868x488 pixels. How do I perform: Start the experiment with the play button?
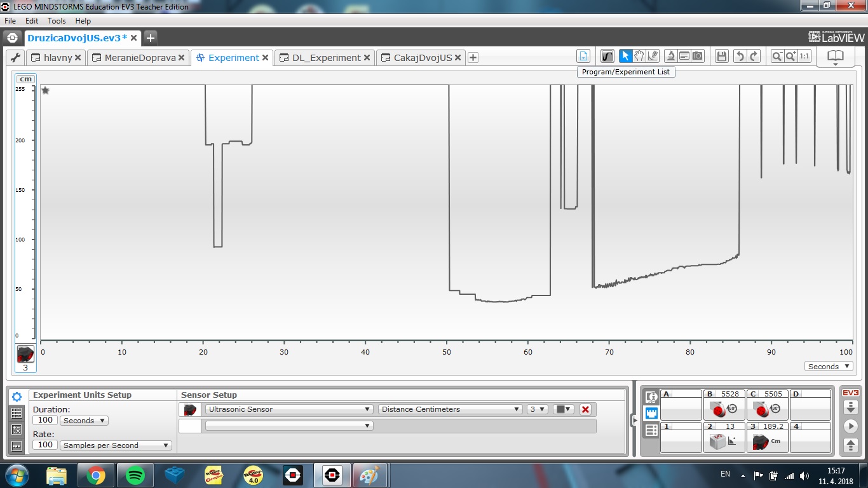tap(850, 426)
